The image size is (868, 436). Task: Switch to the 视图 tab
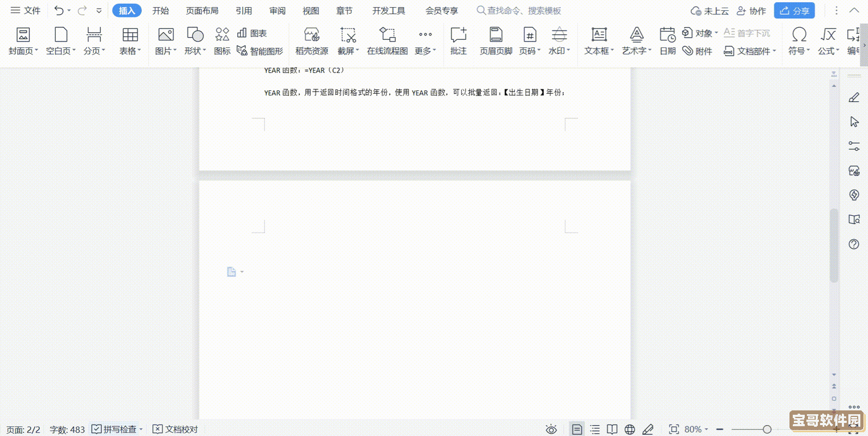point(311,10)
